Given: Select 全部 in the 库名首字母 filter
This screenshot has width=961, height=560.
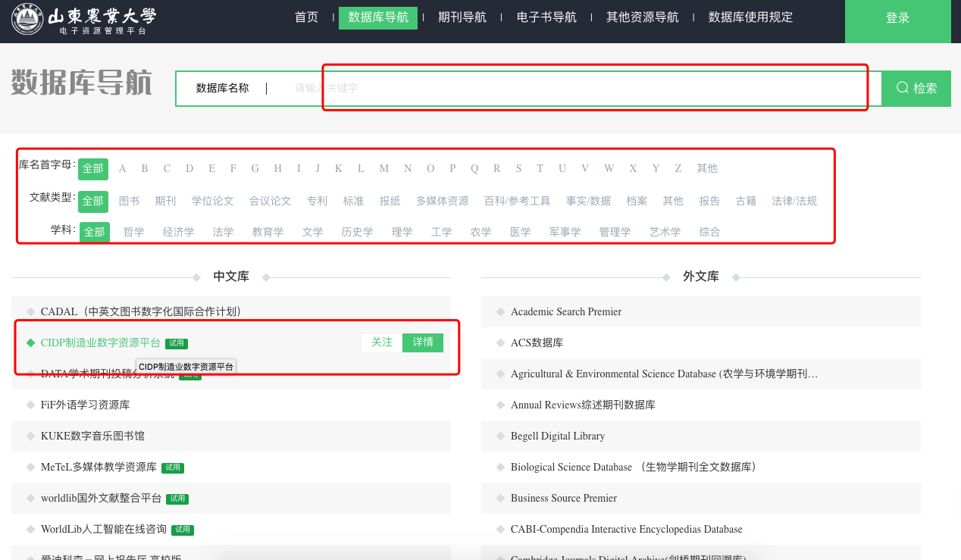Looking at the screenshot, I should tap(93, 169).
